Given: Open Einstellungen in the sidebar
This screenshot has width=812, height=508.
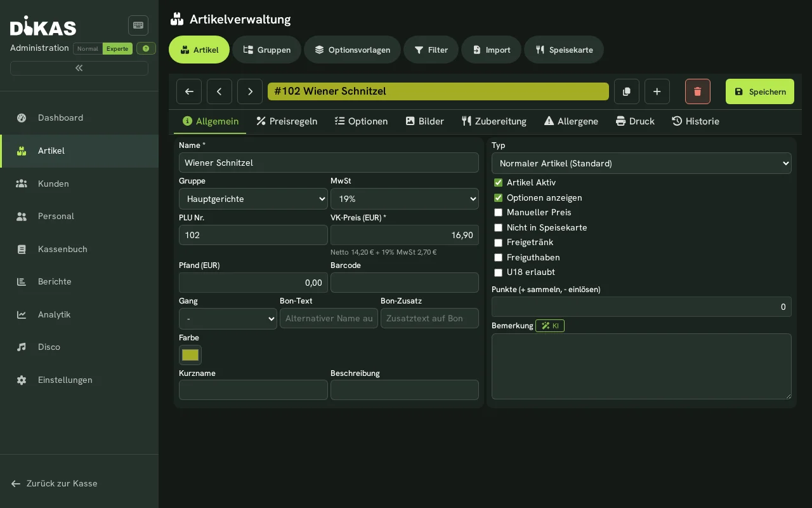Looking at the screenshot, I should [79, 380].
